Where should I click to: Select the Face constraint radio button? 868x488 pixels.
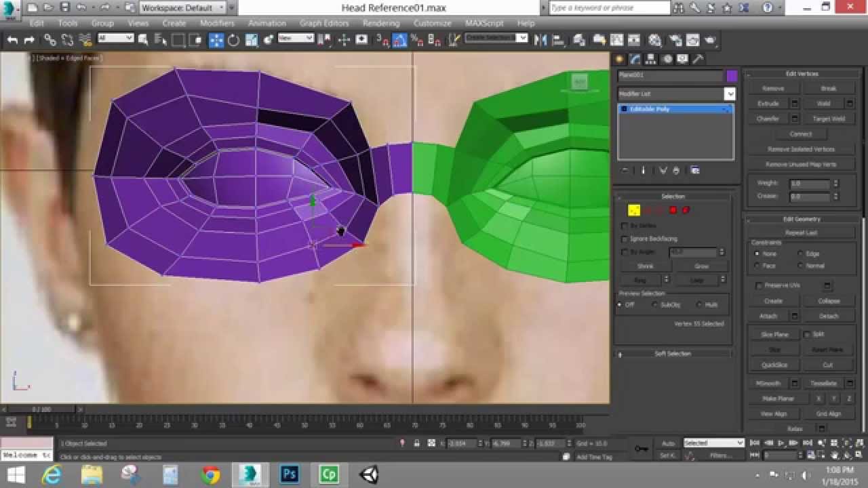[x=757, y=266]
